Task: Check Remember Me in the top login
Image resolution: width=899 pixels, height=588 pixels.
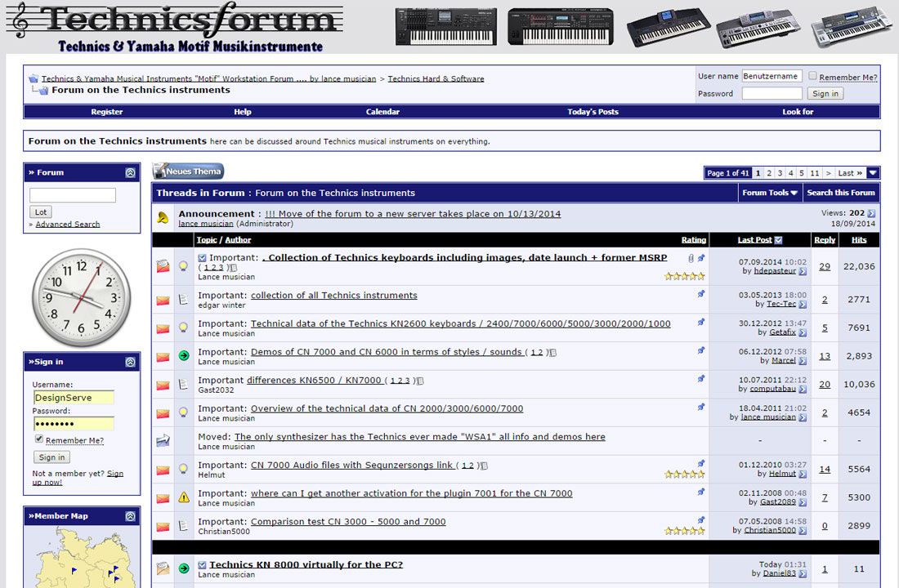Action: tap(812, 76)
